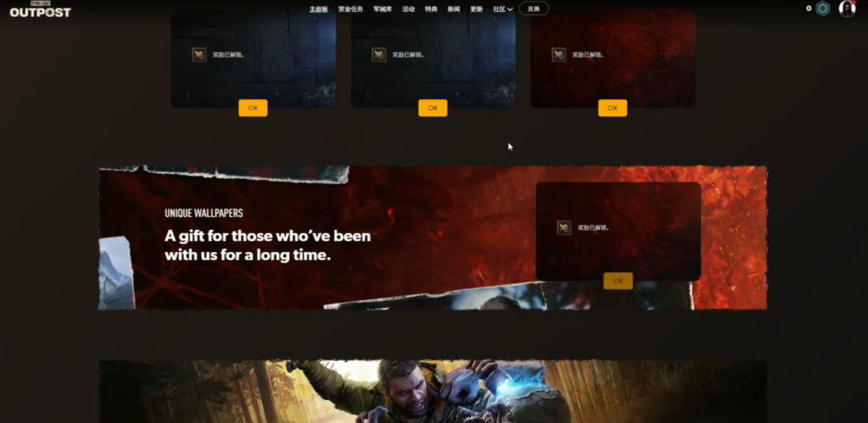Click the hexagon points currency icon

click(821, 8)
